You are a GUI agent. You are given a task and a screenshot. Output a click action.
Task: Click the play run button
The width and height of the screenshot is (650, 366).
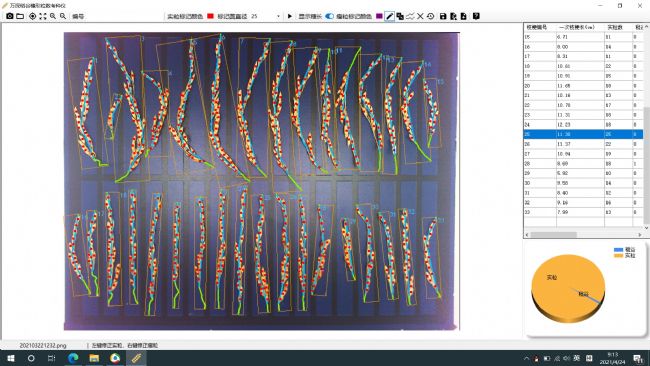pos(290,16)
